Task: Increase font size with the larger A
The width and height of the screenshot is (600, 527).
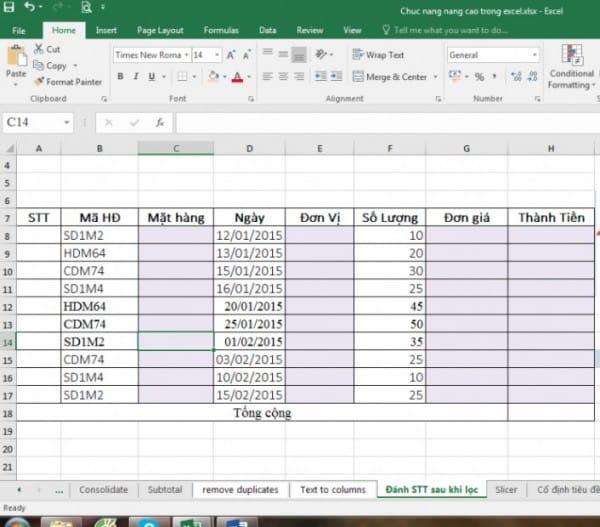Action: pos(231,55)
